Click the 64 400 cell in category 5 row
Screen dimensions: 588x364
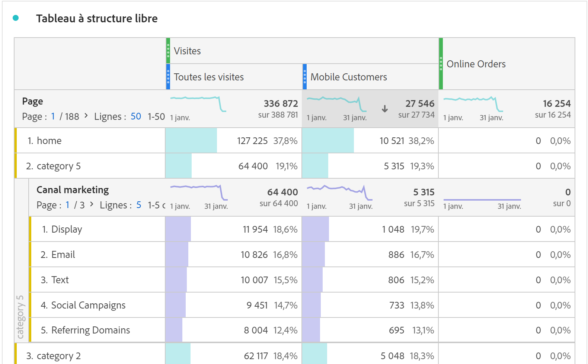253,166
